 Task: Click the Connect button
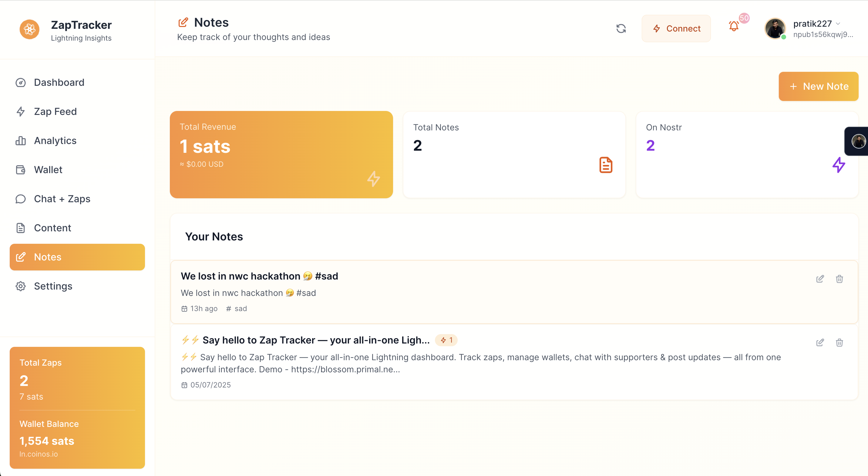click(x=676, y=28)
